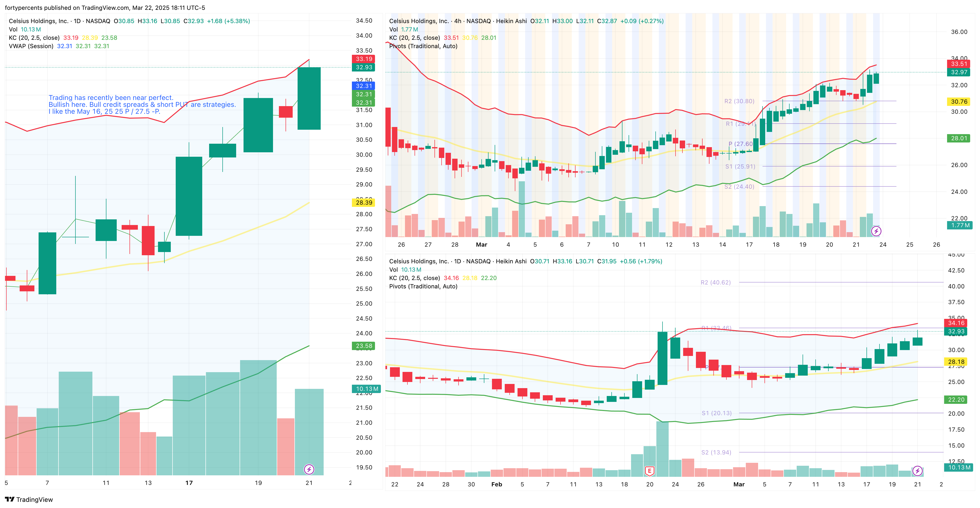Select the red 33.51 price label on 4h chart
This screenshot has height=508, width=980.
959,64
